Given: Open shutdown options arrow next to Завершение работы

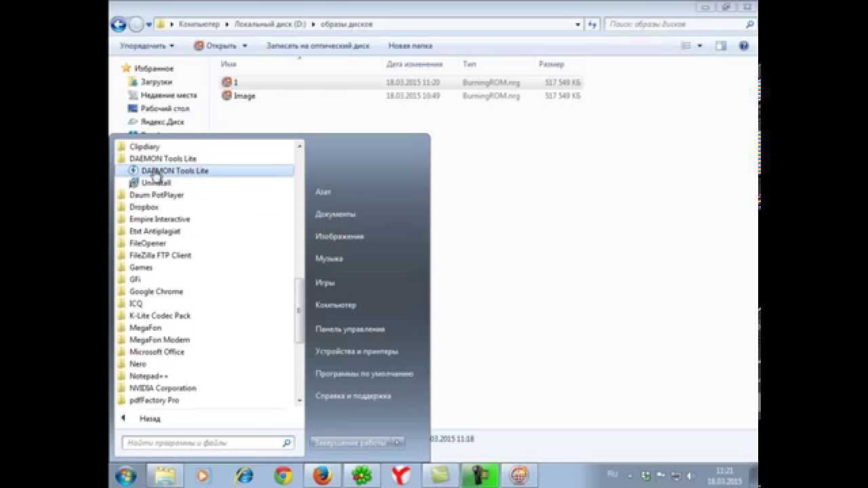Looking at the screenshot, I should pyautogui.click(x=398, y=443).
